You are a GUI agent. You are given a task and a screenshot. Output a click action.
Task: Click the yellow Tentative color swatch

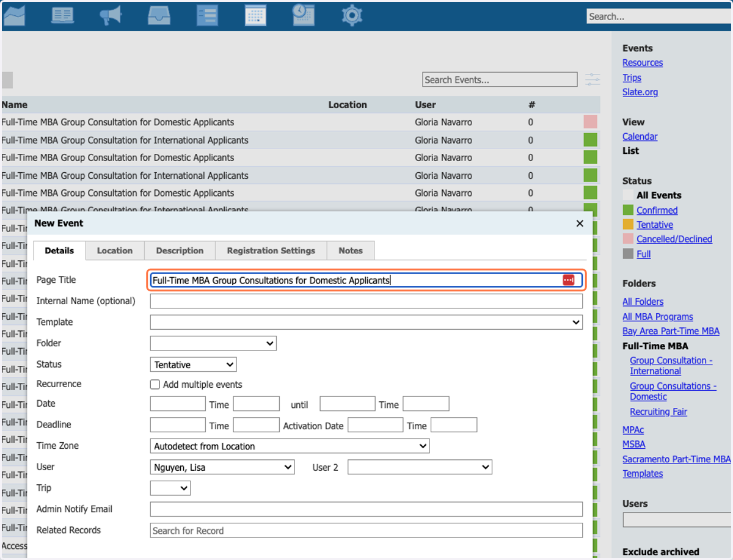[628, 225]
